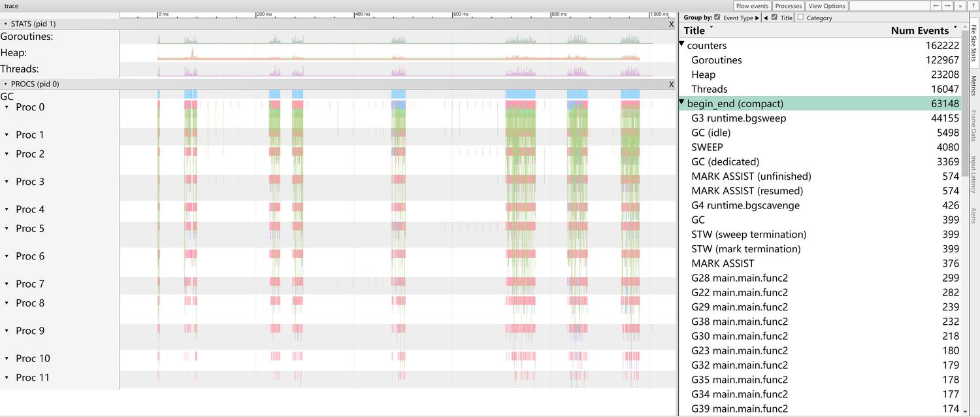This screenshot has width=980, height=417.
Task: Open the Flow events menu
Action: [x=752, y=6]
